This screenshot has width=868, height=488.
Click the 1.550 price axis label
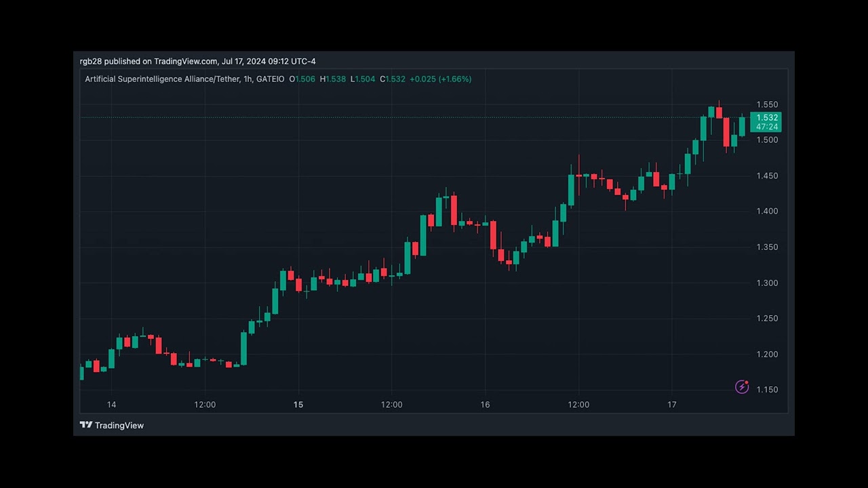(767, 104)
